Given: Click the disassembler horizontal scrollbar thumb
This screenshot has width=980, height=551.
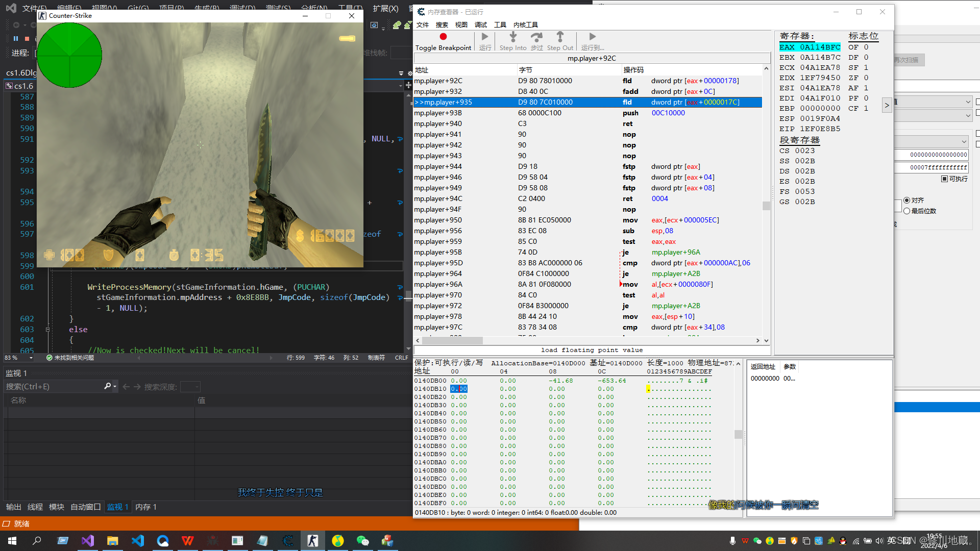Looking at the screenshot, I should coord(453,340).
